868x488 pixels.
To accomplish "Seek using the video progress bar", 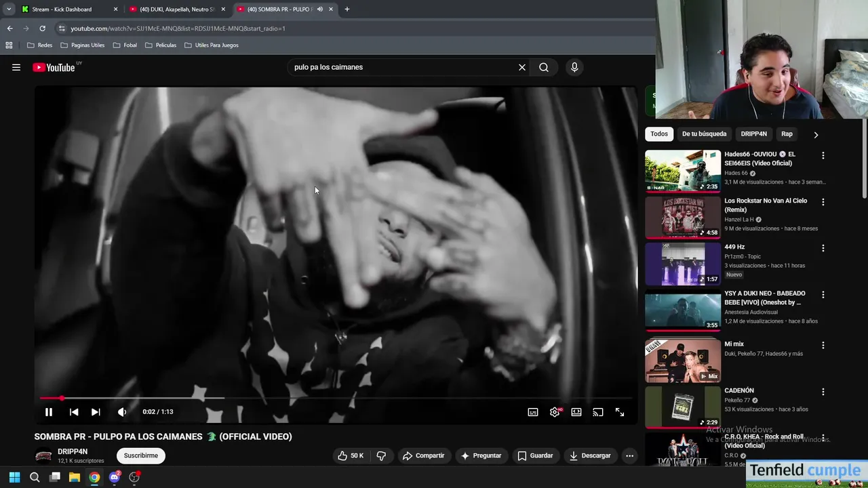I will click(x=336, y=398).
